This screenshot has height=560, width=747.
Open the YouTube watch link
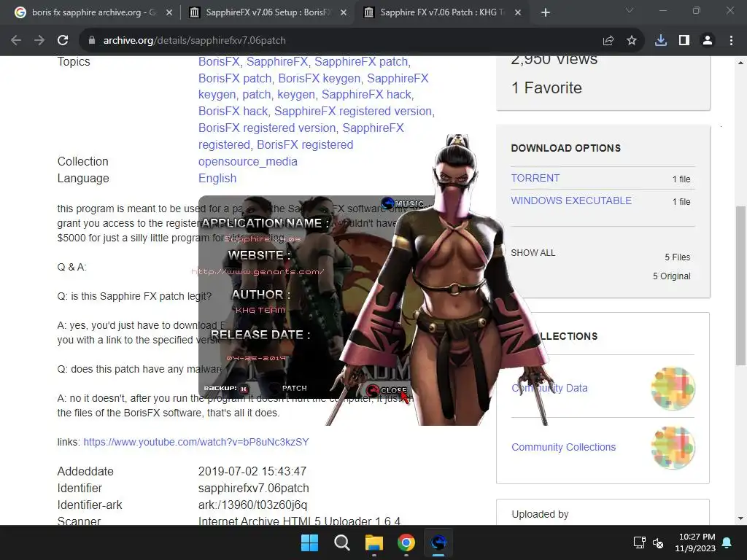[196, 442]
